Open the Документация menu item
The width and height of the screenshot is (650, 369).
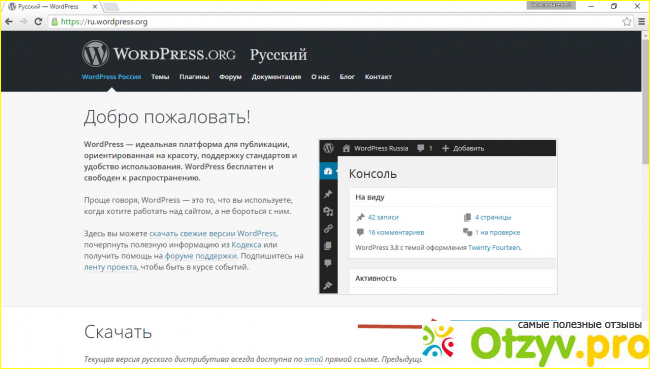pyautogui.click(x=276, y=77)
